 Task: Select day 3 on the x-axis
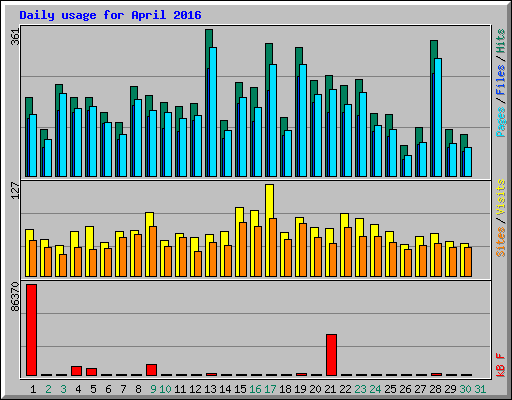(63, 389)
